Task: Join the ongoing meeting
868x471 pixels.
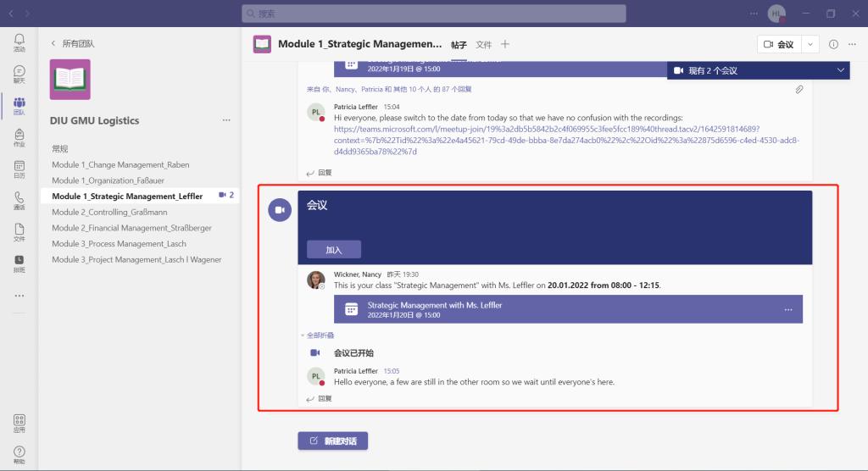Action: click(334, 250)
